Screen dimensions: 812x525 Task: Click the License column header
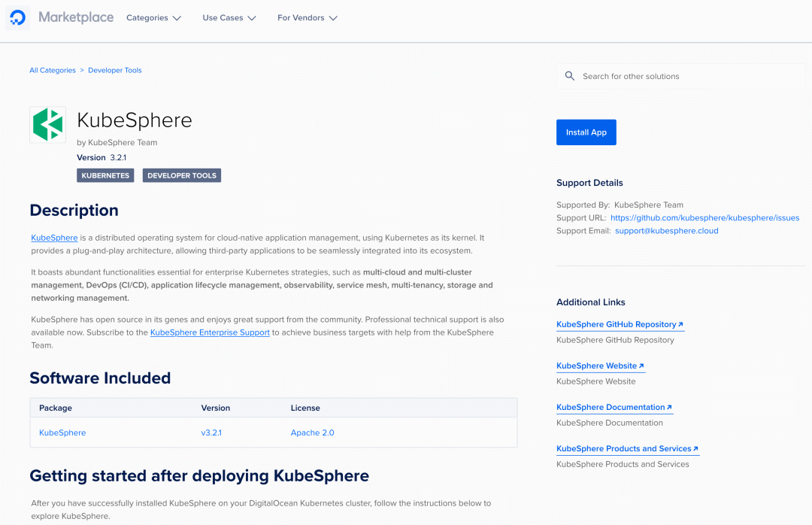click(x=305, y=408)
